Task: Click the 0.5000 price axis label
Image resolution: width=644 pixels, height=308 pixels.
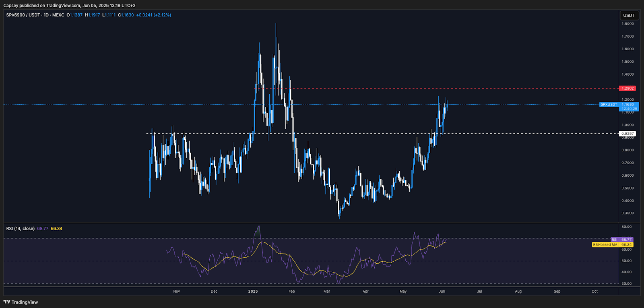Action: (x=627, y=188)
